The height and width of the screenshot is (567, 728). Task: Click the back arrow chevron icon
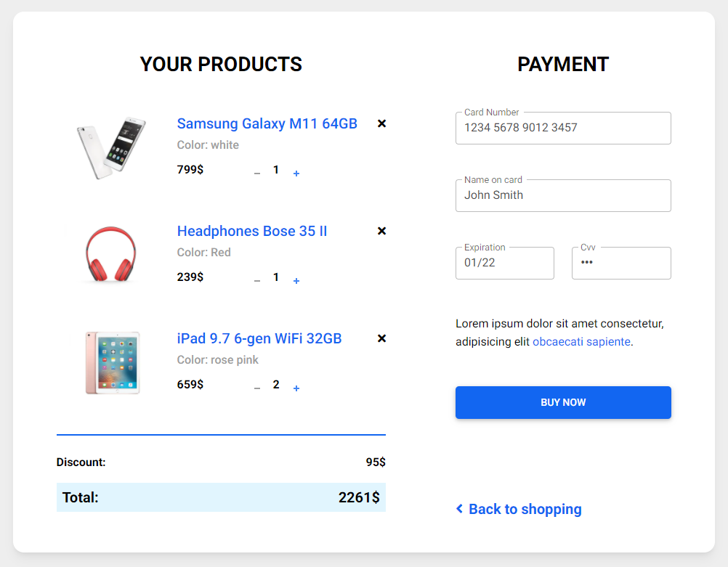[x=458, y=509]
